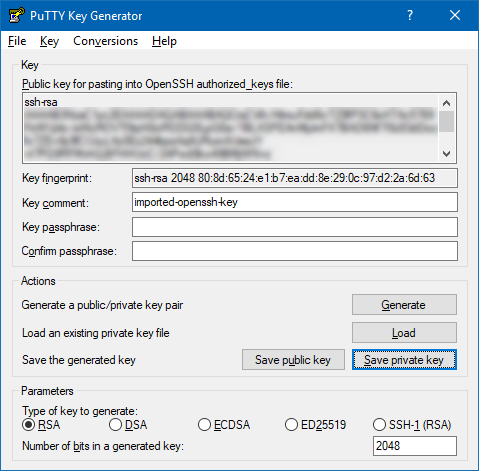Click the number of bits field
Viewport: 479px width, 472px height.
click(x=415, y=446)
